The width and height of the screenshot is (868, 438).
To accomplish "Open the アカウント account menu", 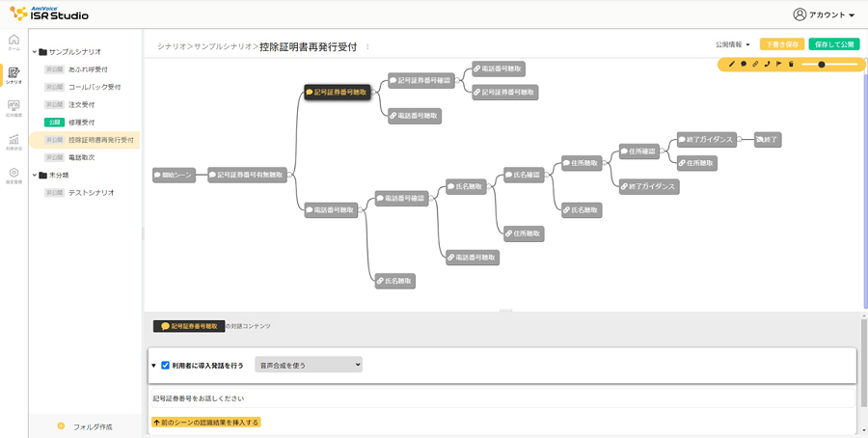I will pyautogui.click(x=825, y=14).
